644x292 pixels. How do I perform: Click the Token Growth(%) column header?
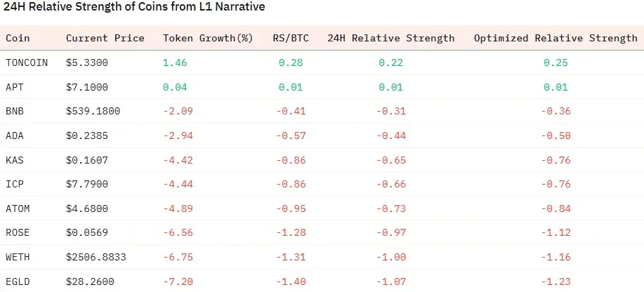click(207, 38)
